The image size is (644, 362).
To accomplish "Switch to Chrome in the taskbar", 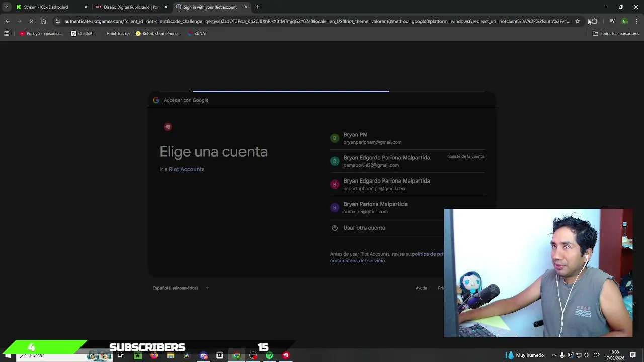I will point(236,356).
